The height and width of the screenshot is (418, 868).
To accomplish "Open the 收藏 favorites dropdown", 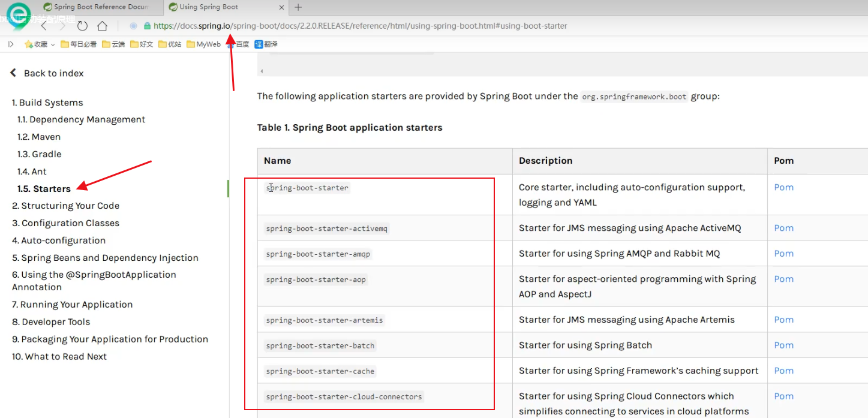I will 40,44.
